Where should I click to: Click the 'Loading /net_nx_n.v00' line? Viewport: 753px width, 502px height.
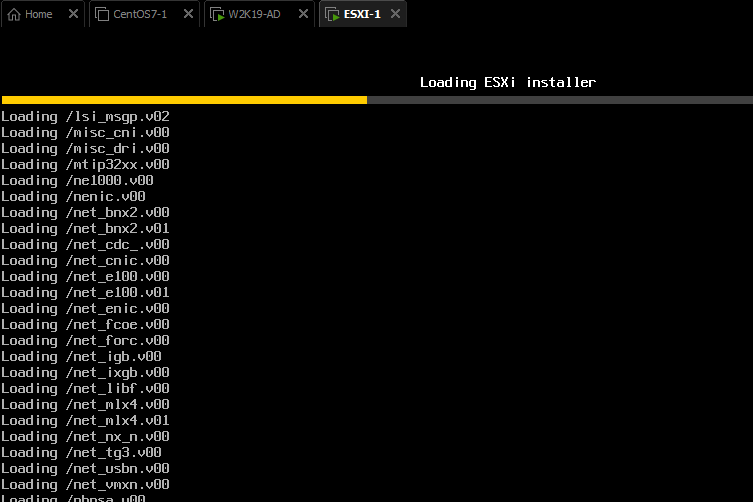pos(85,437)
